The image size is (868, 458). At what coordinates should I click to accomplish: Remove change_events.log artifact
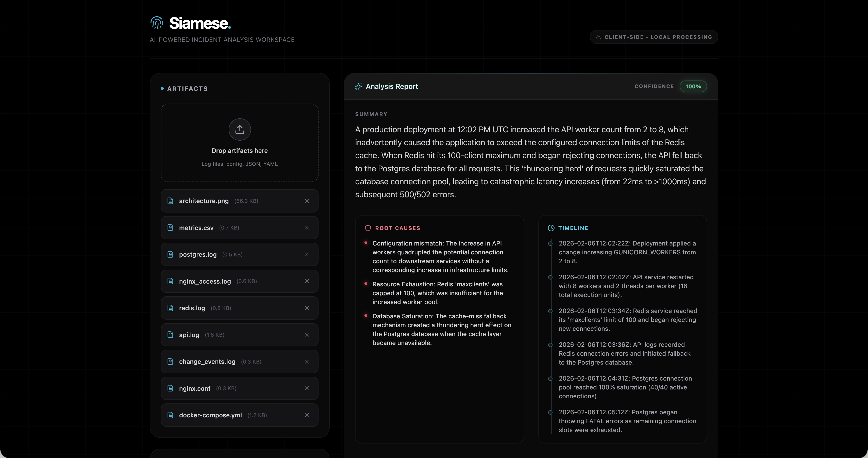tap(307, 362)
